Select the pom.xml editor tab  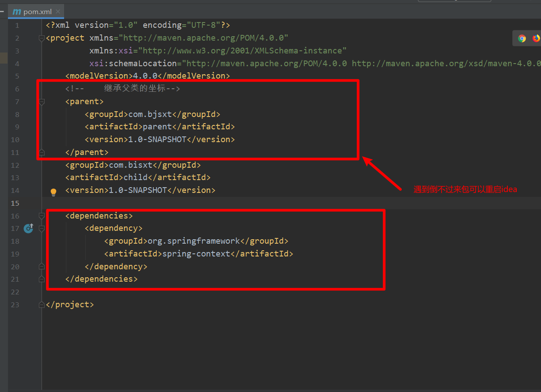(36, 11)
